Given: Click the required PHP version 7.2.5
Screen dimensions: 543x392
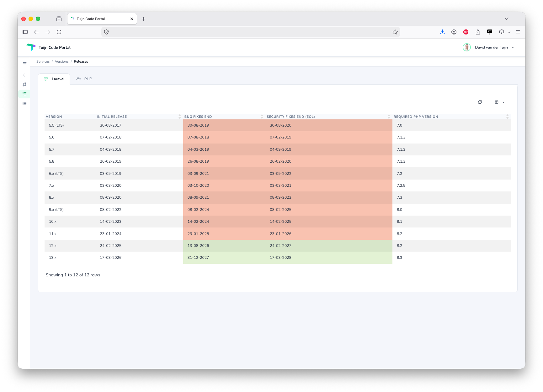Looking at the screenshot, I should pos(401,186).
